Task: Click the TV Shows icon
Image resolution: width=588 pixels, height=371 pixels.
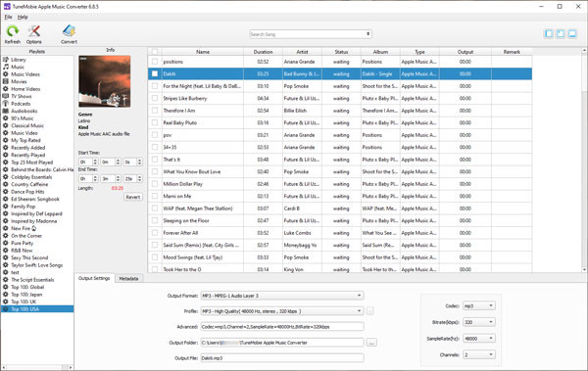Action: click(6, 96)
